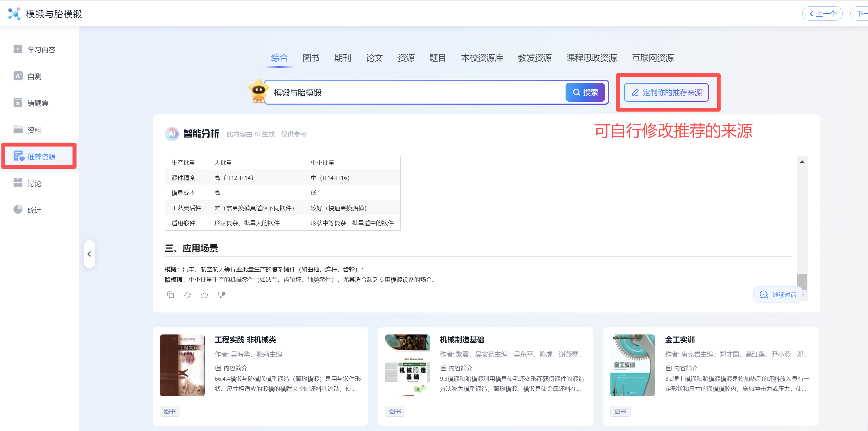Collapse the left sidebar with chevron

point(89,254)
